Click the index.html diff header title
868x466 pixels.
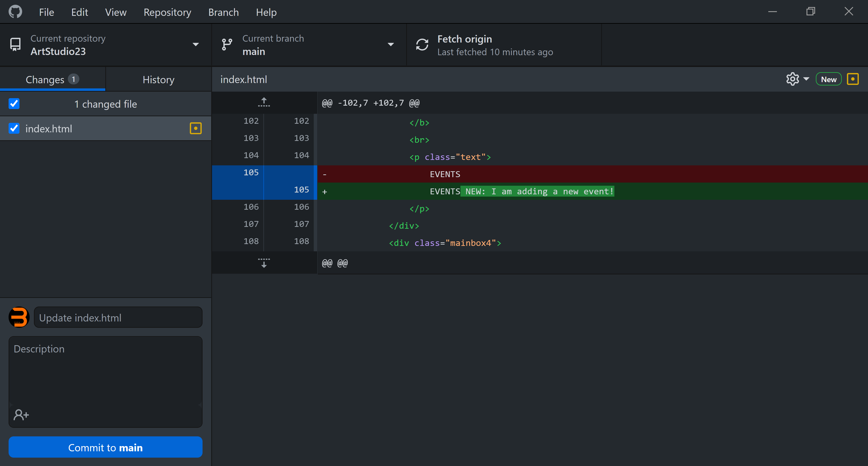(244, 79)
